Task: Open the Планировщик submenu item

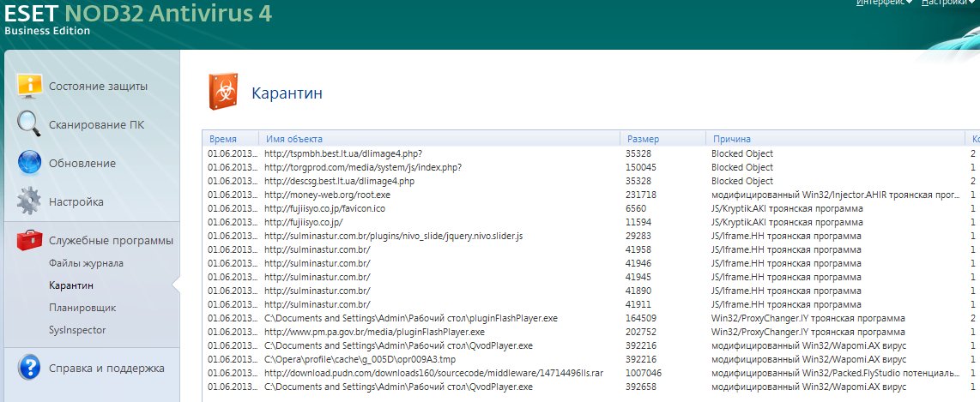Action: 82,308
